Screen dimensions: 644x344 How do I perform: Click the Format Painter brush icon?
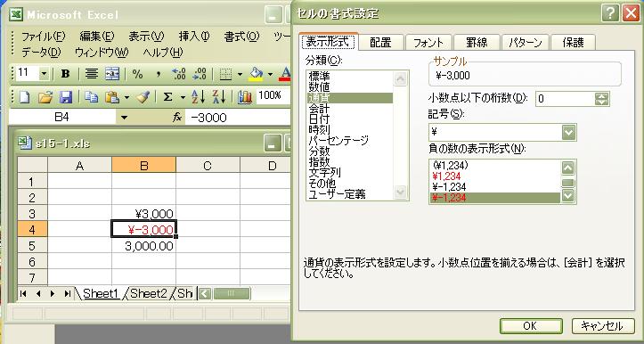143,97
